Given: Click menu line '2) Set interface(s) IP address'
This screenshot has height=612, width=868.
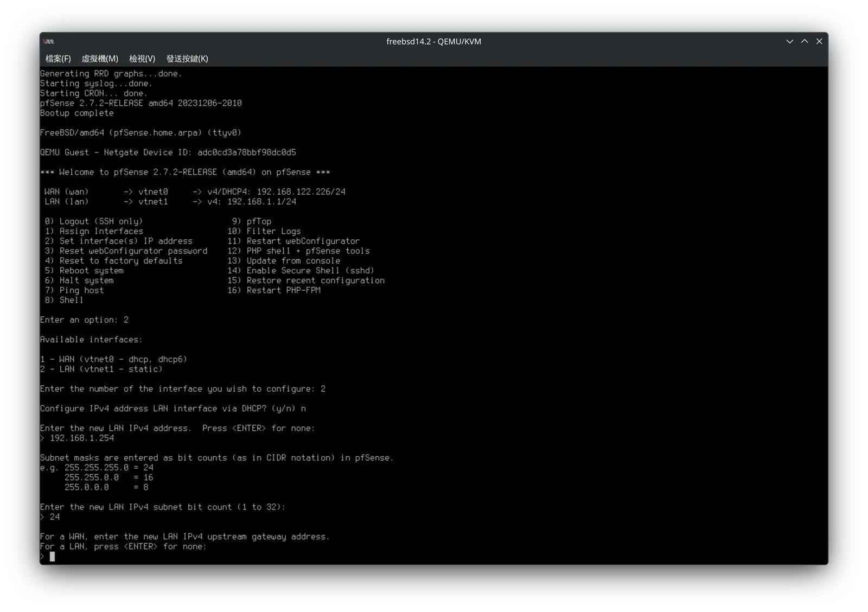Looking at the screenshot, I should pyautogui.click(x=119, y=241).
